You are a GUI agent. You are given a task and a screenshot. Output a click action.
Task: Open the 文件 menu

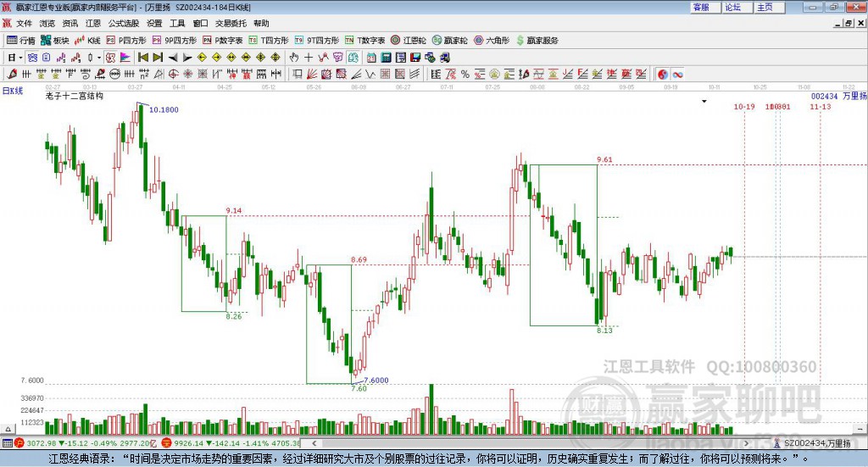24,23
